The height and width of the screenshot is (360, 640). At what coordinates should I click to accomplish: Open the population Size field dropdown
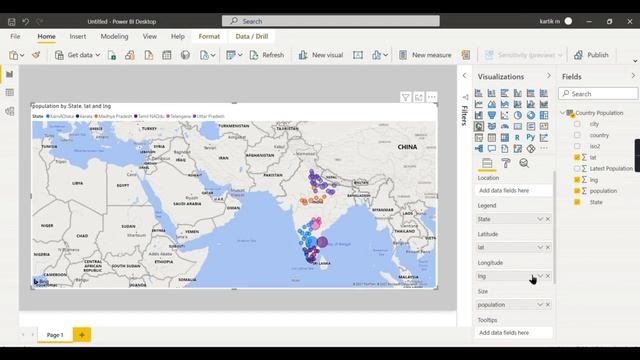pyautogui.click(x=540, y=304)
